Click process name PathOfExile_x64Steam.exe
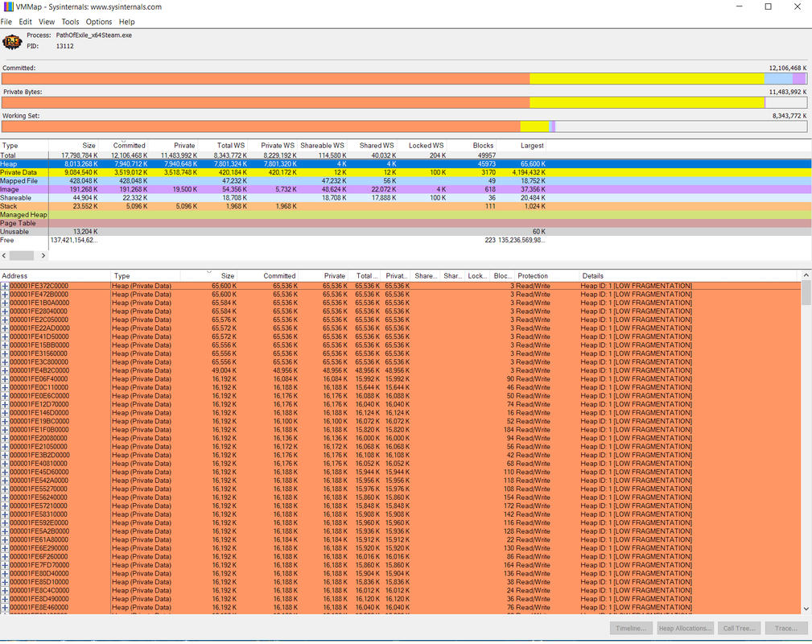 coord(94,35)
